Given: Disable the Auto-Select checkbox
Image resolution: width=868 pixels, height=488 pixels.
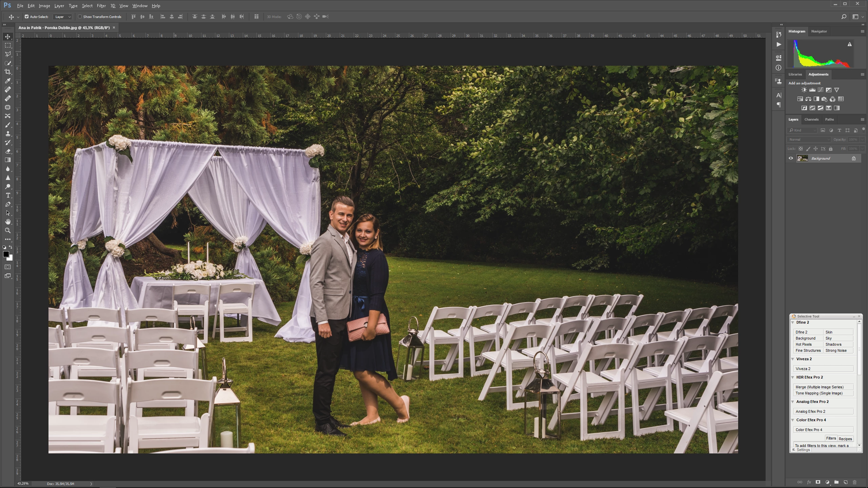Looking at the screenshot, I should (x=27, y=17).
